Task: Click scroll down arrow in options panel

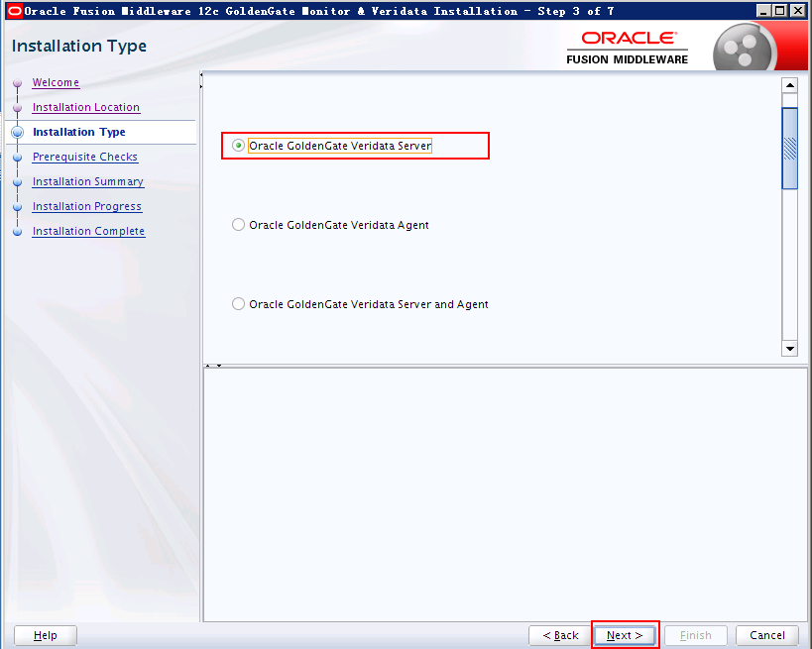Action: click(790, 349)
